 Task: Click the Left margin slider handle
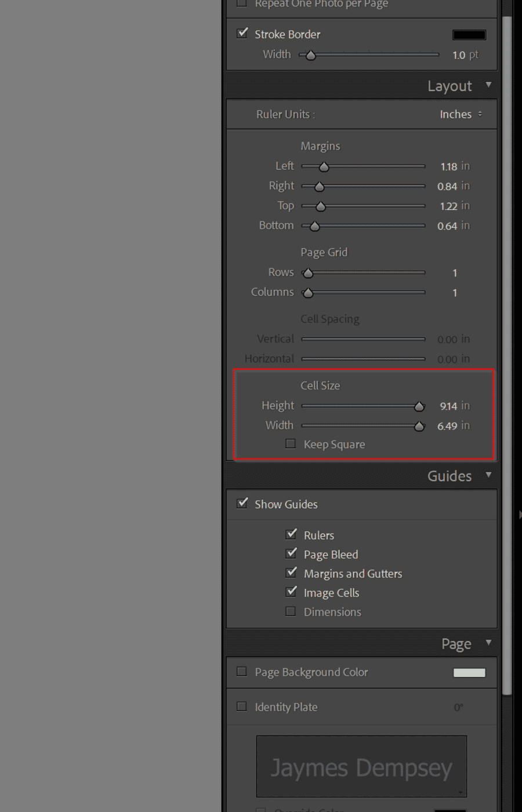324,167
